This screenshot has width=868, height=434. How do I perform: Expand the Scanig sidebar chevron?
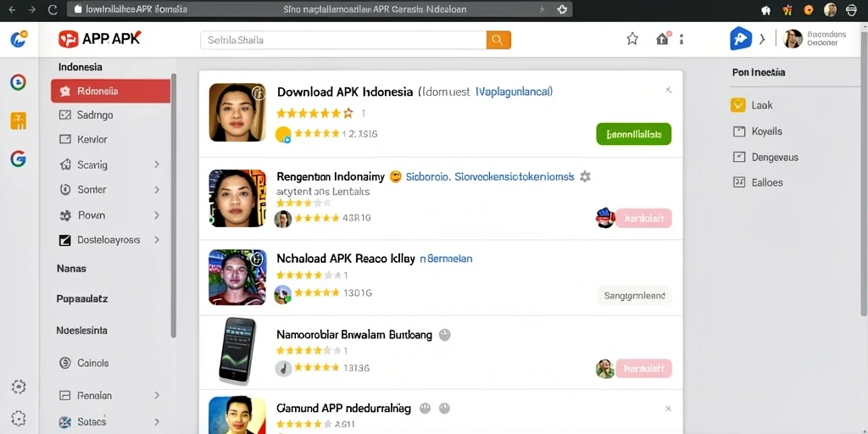157,164
